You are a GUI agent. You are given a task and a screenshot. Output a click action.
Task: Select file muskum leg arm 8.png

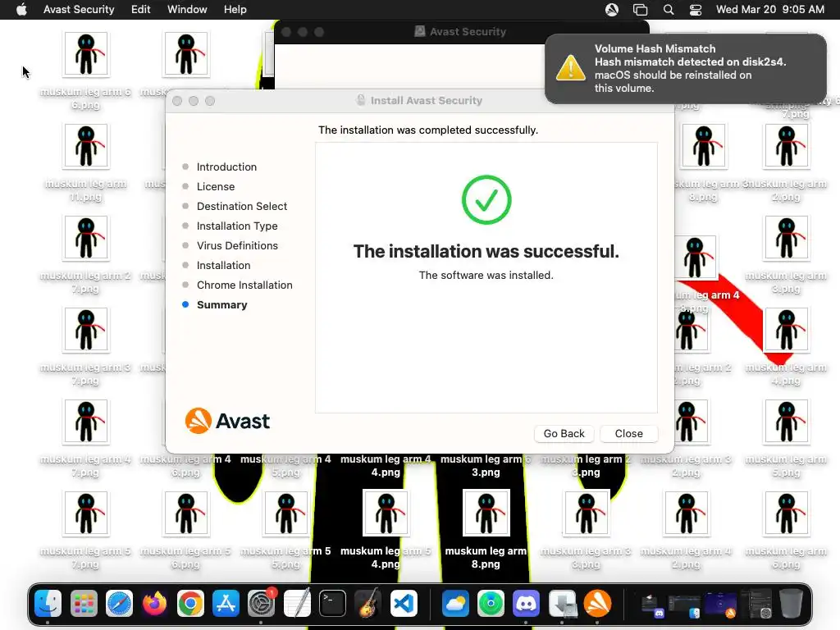tap(486, 514)
